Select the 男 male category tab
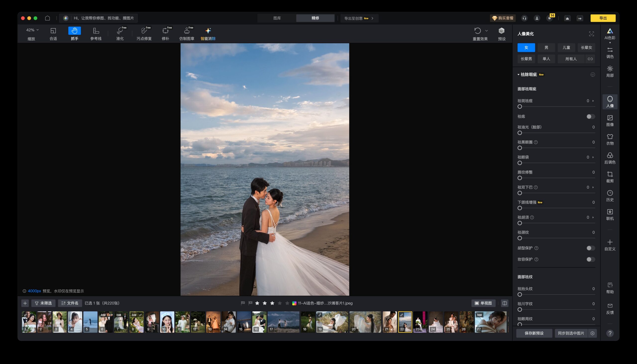The width and height of the screenshot is (637, 364). (x=546, y=47)
